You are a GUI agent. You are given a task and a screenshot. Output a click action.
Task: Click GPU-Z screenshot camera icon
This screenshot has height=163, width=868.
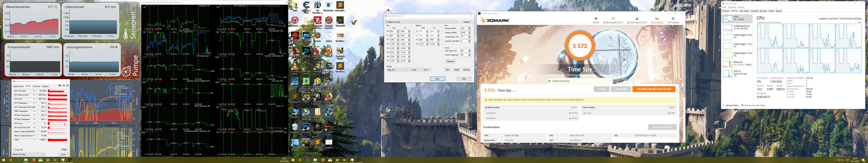[x=60, y=86]
